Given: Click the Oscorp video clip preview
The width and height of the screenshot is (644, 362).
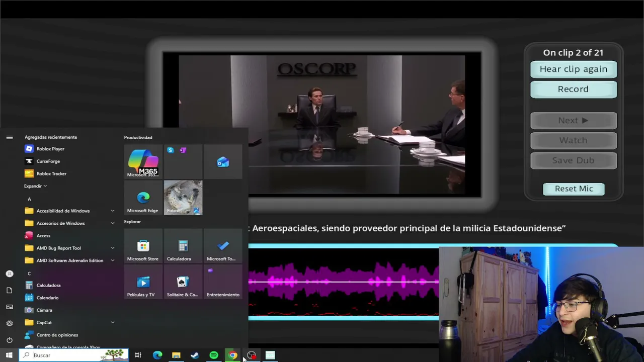Looking at the screenshot, I should point(322,125).
